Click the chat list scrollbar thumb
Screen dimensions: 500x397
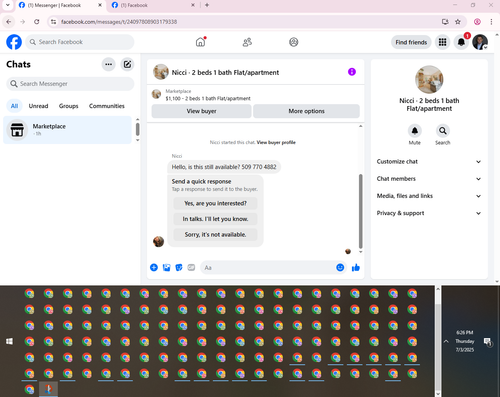click(137, 129)
